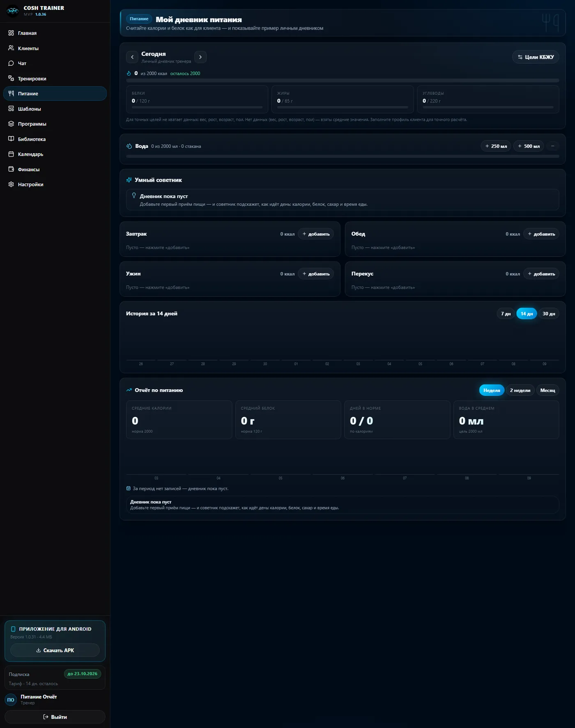575x728 pixels.
Task: Download the Android APK
Action: pyautogui.click(x=55, y=650)
